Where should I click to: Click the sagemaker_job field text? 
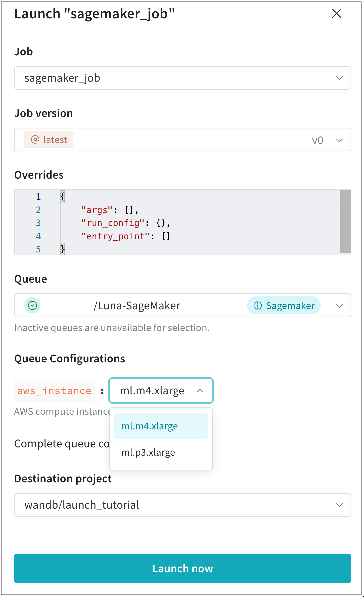62,78
